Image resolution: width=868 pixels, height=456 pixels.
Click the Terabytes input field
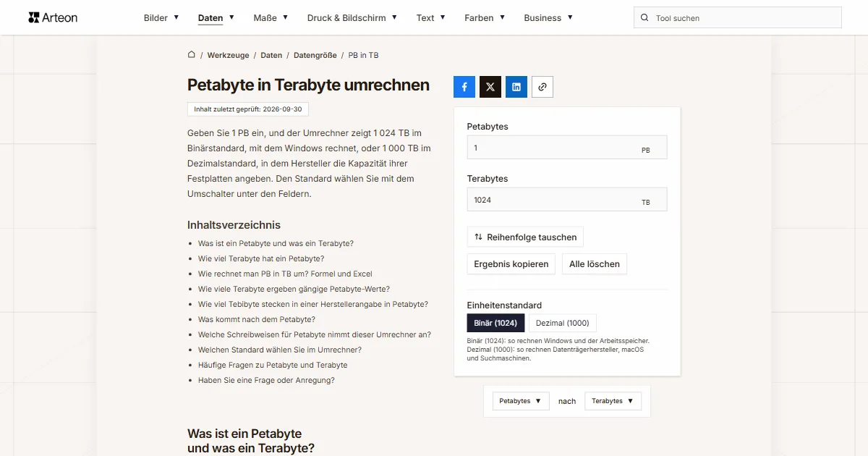[567, 199]
